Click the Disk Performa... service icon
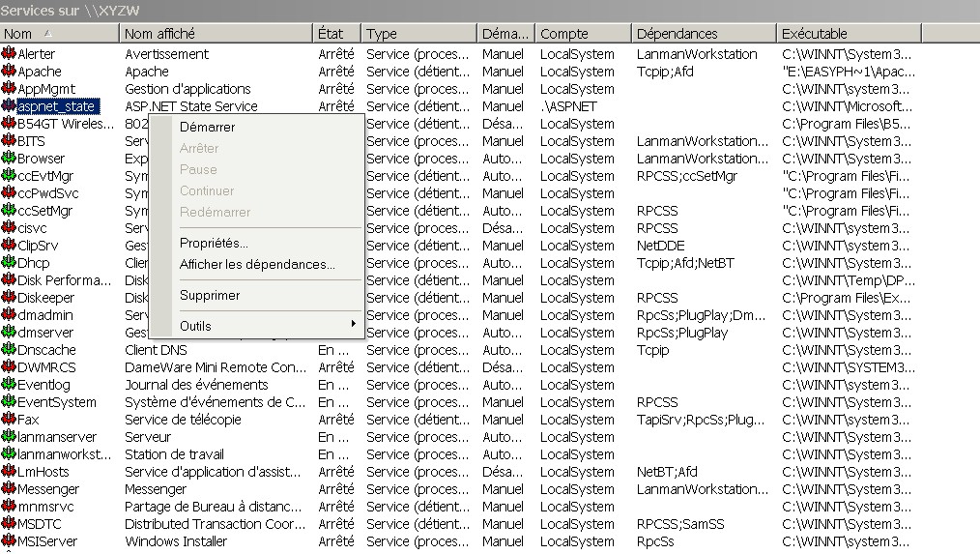 click(x=9, y=280)
